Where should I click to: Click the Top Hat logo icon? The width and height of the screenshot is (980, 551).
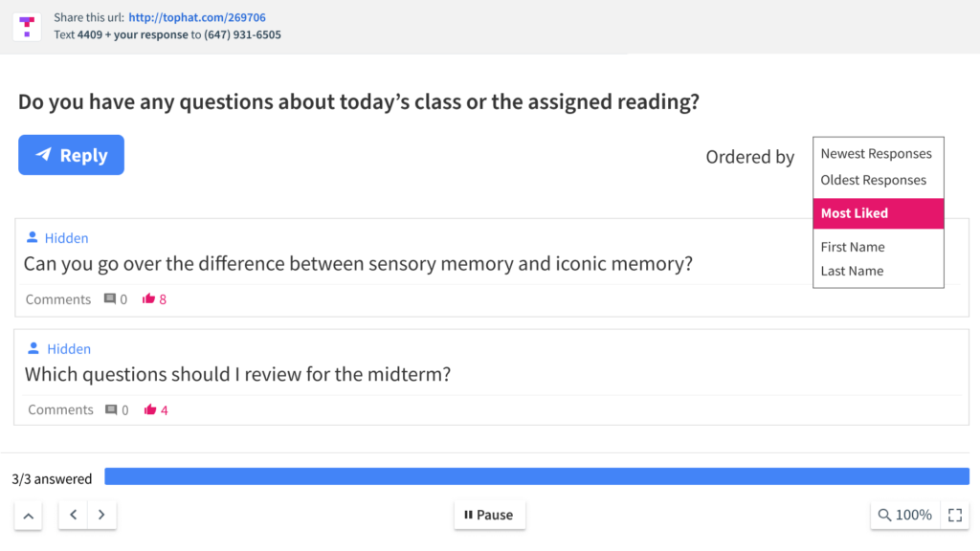(27, 26)
